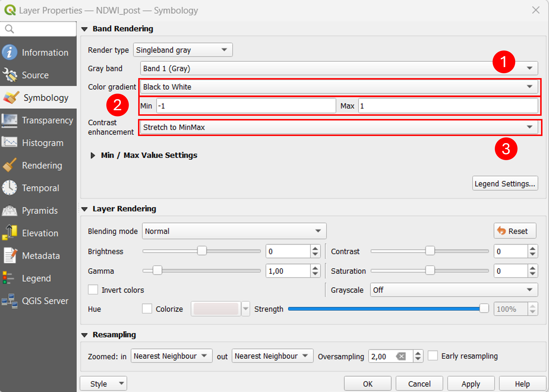Viewport: 549px width, 392px height.
Task: Select the Source wrench icon
Action: tap(10, 75)
